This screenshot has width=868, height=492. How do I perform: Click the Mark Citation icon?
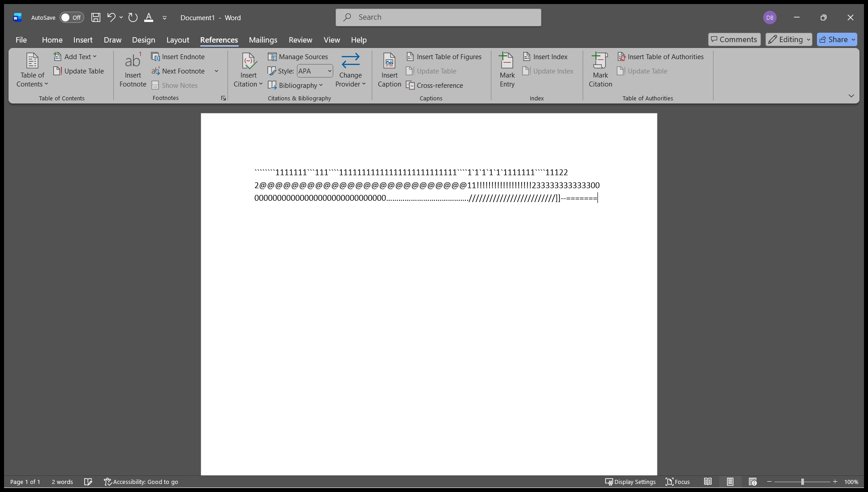pyautogui.click(x=600, y=60)
